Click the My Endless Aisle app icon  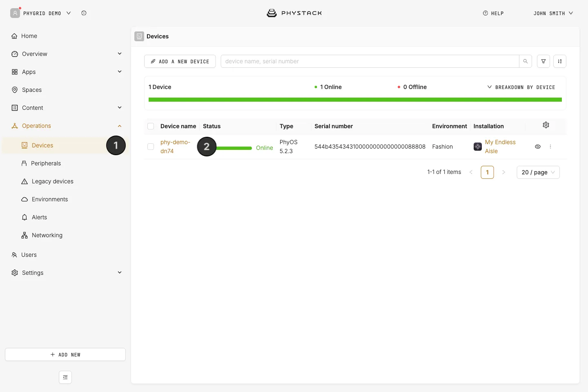478,147
